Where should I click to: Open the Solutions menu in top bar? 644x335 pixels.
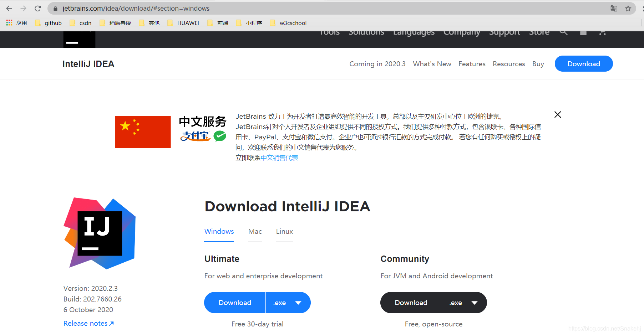tap(366, 33)
